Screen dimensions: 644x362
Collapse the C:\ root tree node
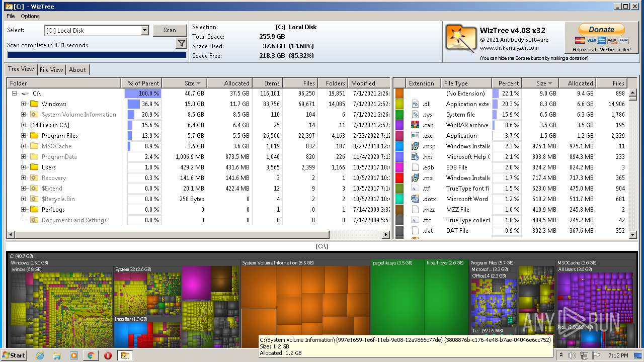point(15,94)
